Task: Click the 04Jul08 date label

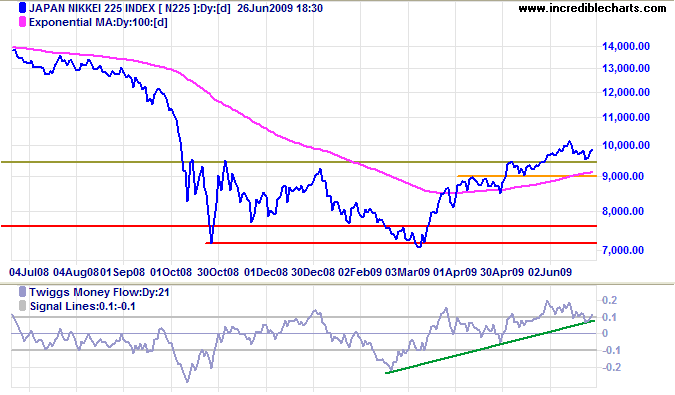Action: pos(29,272)
